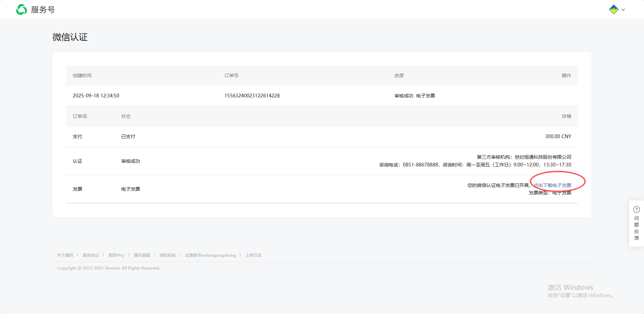Image resolution: width=644 pixels, height=314 pixels.
Task: Download invoice via 点击下载电子发票 link
Action: tap(552, 185)
